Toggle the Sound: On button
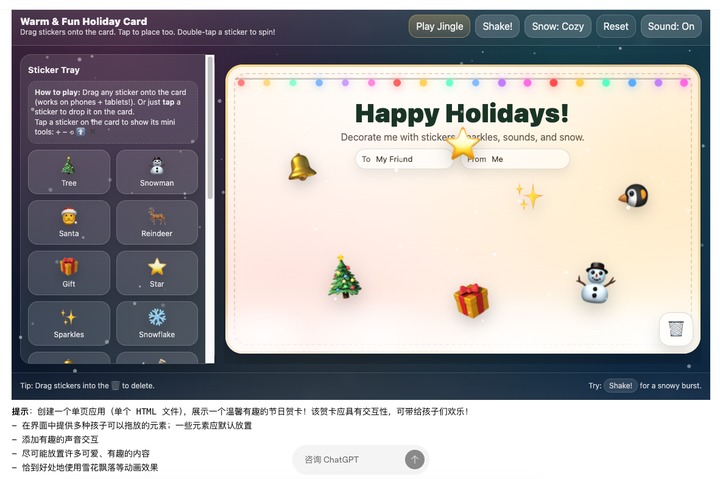Viewport: 720px width, 479px height. (671, 27)
